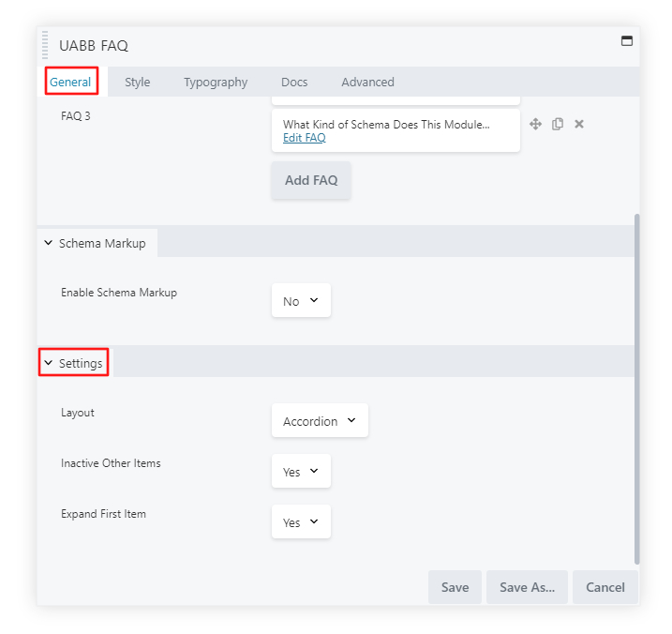
Task: Go to the Typography tab
Action: click(216, 82)
